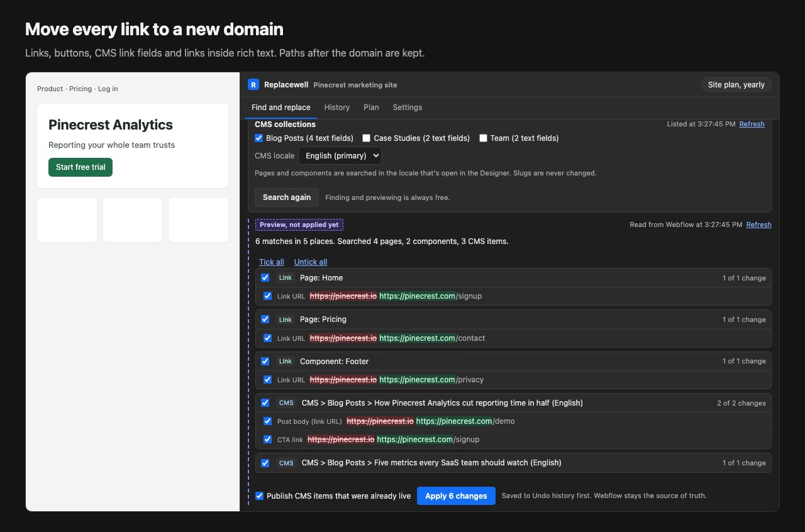This screenshot has width=805, height=532.
Task: Go to the Settings tab
Action: [x=408, y=108]
